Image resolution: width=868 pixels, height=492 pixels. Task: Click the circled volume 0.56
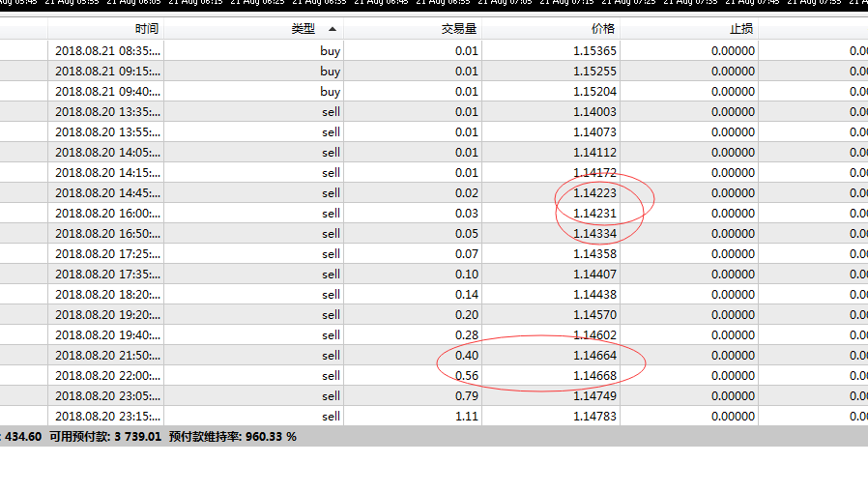467,376
